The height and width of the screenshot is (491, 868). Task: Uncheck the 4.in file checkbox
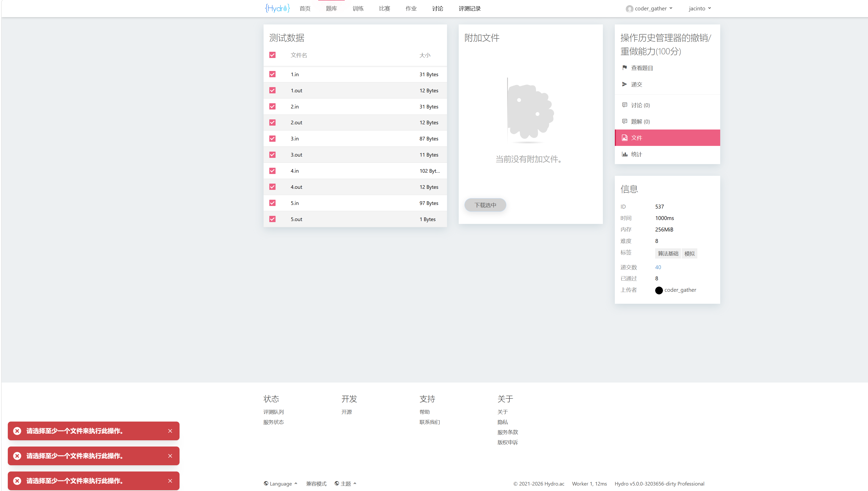(x=272, y=171)
